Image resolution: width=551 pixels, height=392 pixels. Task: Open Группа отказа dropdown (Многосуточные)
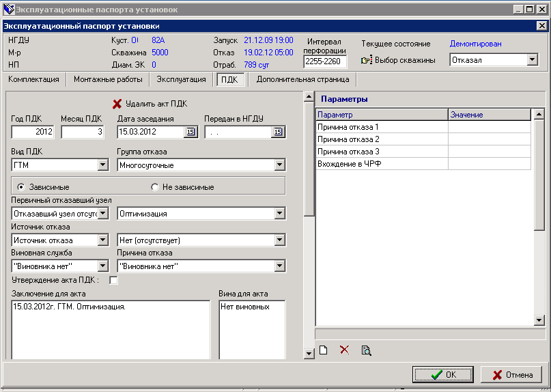pos(279,165)
